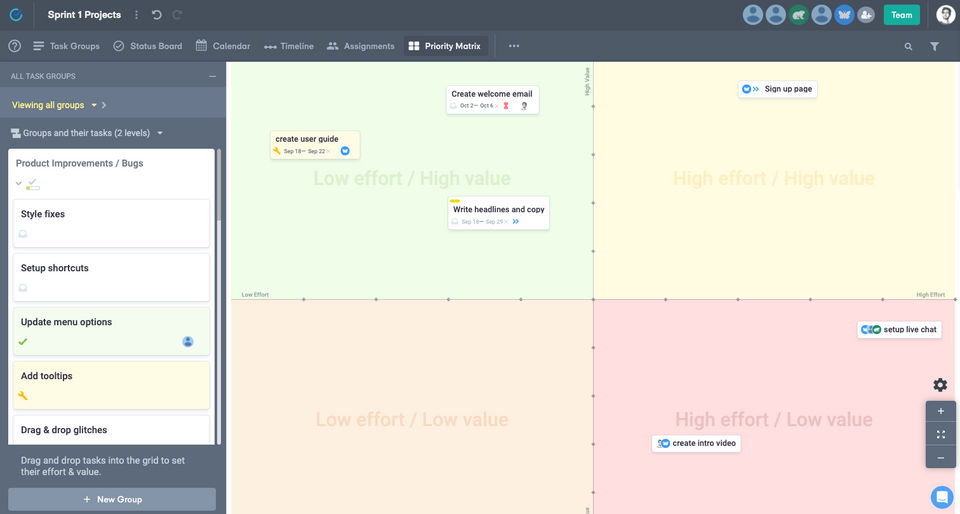Image resolution: width=960 pixels, height=514 pixels.
Task: Open the setup live chat card
Action: 899,329
